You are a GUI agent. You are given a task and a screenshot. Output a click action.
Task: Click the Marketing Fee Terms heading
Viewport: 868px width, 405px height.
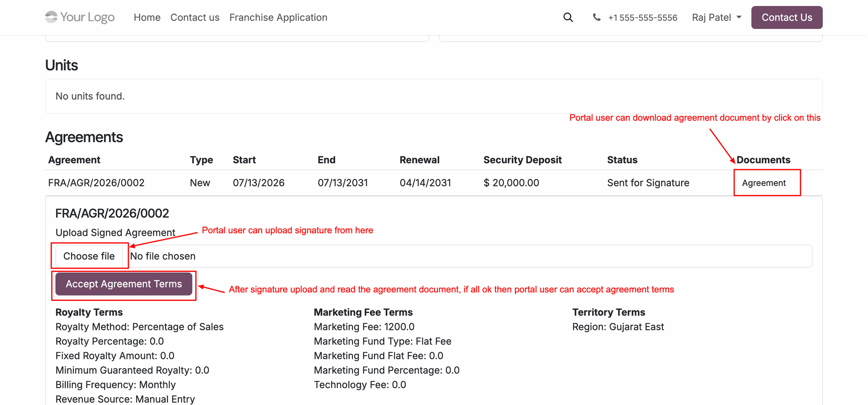point(363,312)
